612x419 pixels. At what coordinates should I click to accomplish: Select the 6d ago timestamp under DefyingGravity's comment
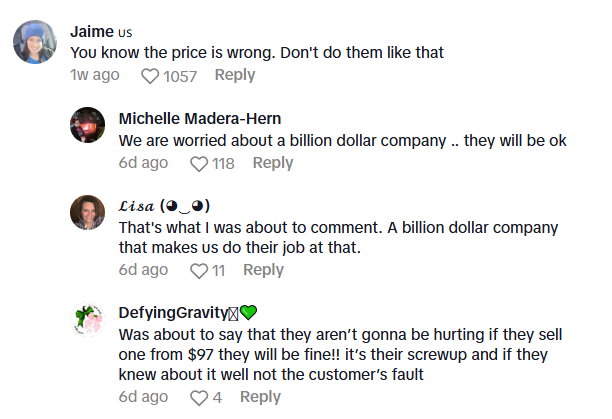[x=143, y=397]
